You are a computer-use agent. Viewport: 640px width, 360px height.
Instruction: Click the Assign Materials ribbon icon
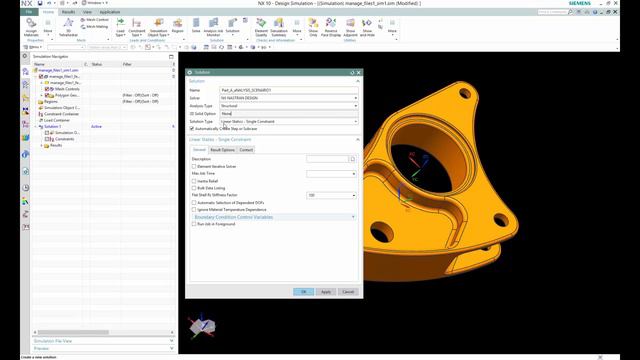pyautogui.click(x=31, y=27)
